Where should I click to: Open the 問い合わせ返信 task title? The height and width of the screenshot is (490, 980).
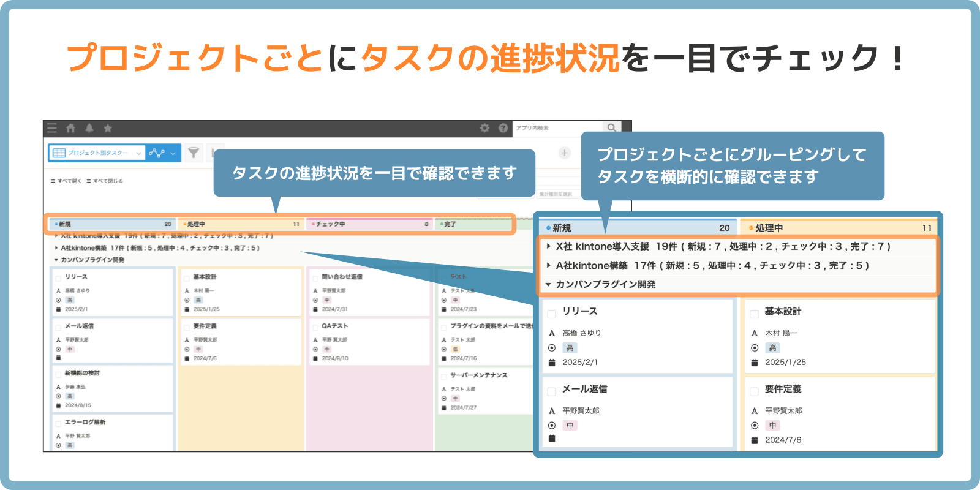342,277
